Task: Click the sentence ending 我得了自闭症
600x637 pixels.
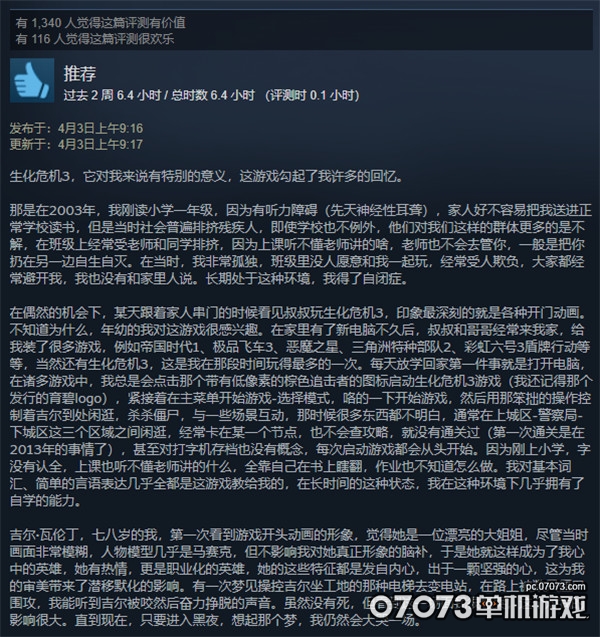Action: 306,279
